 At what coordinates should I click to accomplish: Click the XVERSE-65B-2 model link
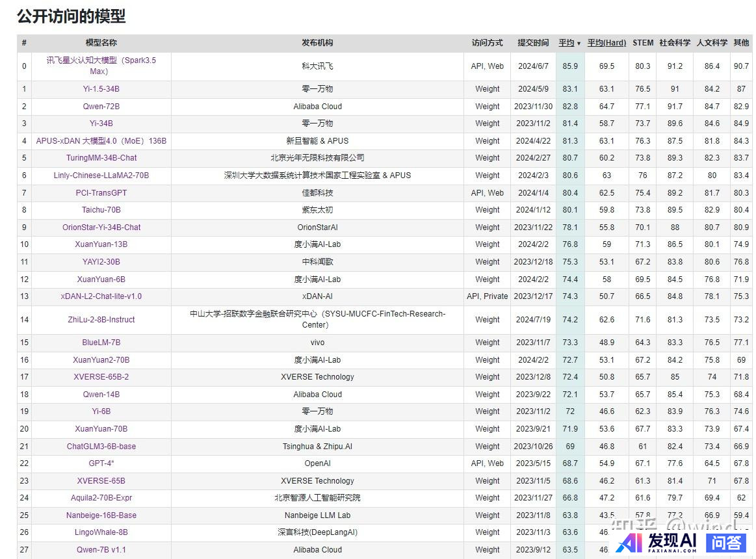pos(101,377)
